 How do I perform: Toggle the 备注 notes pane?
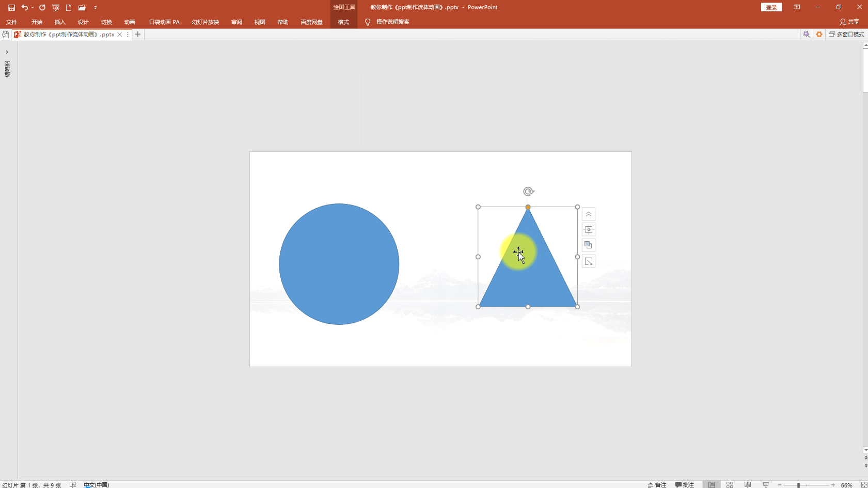(x=657, y=485)
